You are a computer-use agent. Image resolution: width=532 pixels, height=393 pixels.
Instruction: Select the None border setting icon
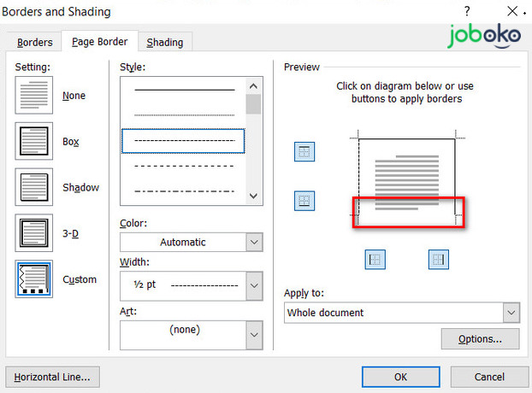34,95
